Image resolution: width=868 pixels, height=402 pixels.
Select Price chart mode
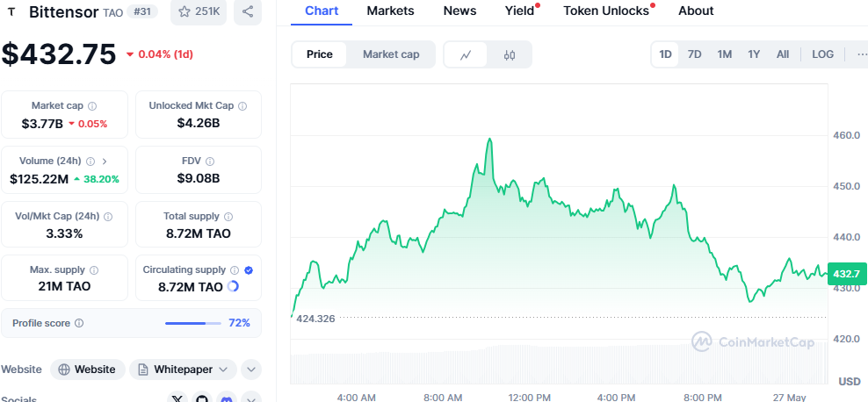click(x=320, y=54)
